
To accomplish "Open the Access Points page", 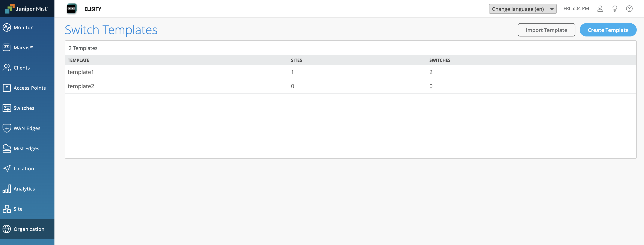I will point(30,88).
